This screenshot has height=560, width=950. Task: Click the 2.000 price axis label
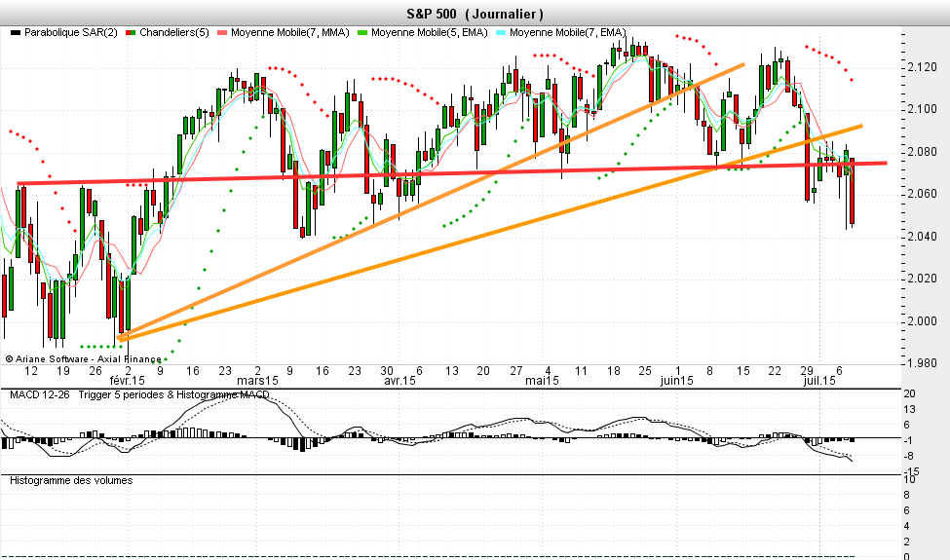[x=922, y=320]
